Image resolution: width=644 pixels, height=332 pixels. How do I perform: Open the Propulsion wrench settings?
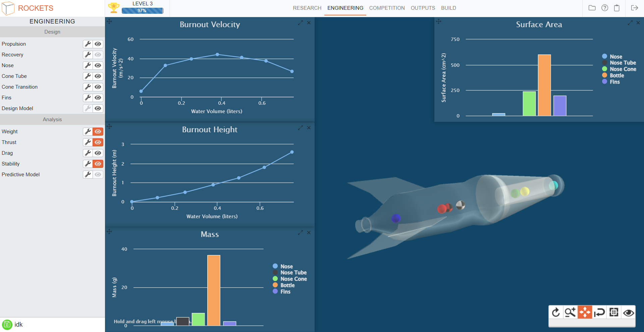88,44
